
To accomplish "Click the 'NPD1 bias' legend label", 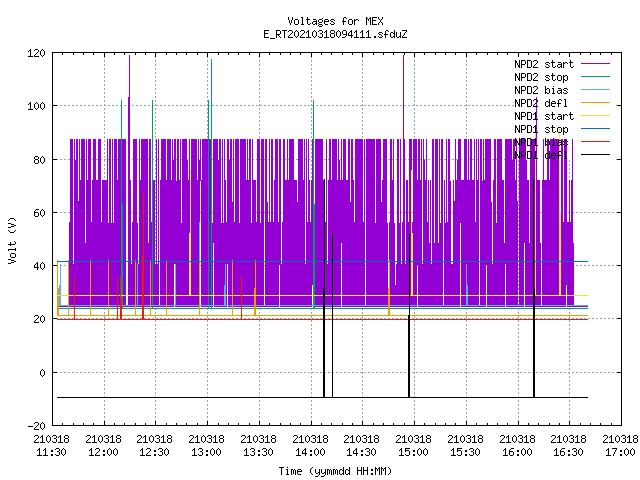I will (541, 142).
